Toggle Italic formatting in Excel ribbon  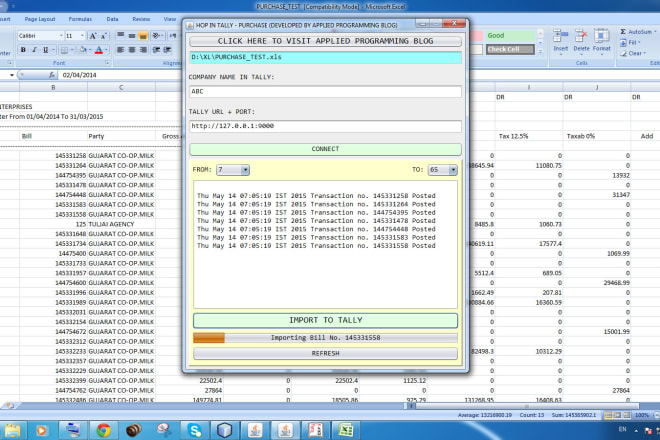(34, 50)
